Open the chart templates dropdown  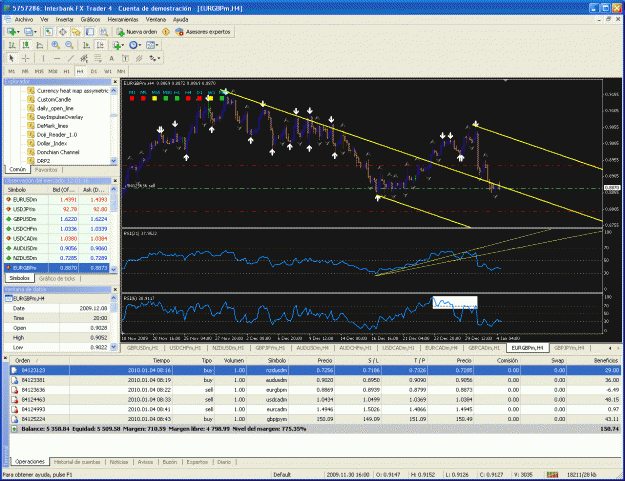click(x=152, y=45)
